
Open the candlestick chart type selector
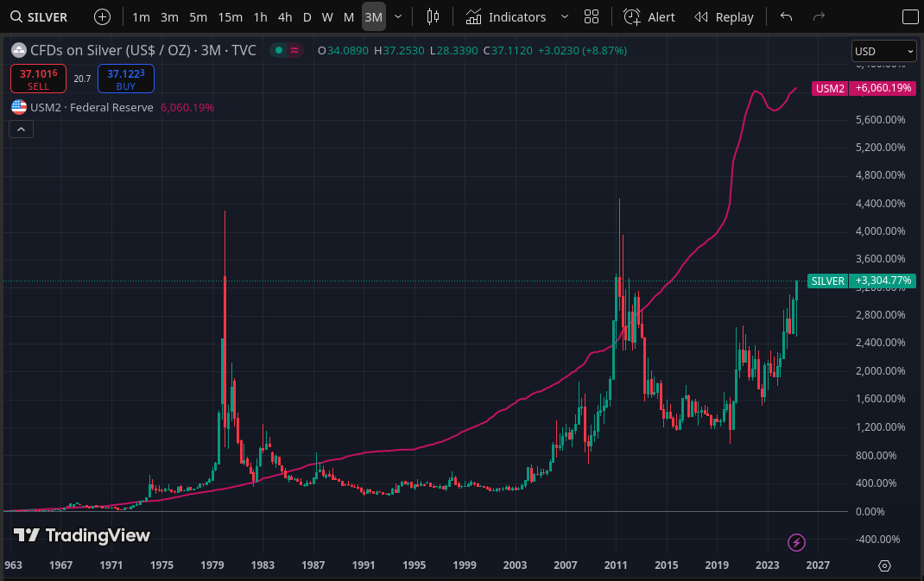pos(434,17)
